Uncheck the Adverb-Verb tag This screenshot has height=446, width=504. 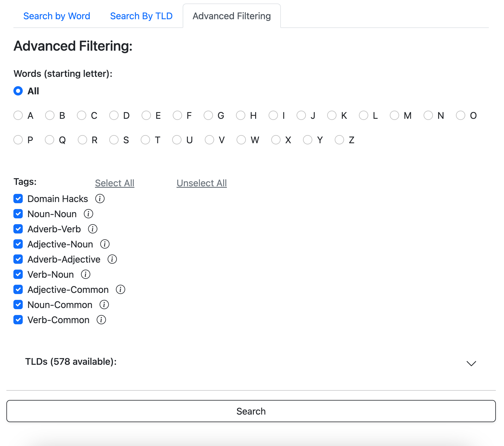coord(18,229)
